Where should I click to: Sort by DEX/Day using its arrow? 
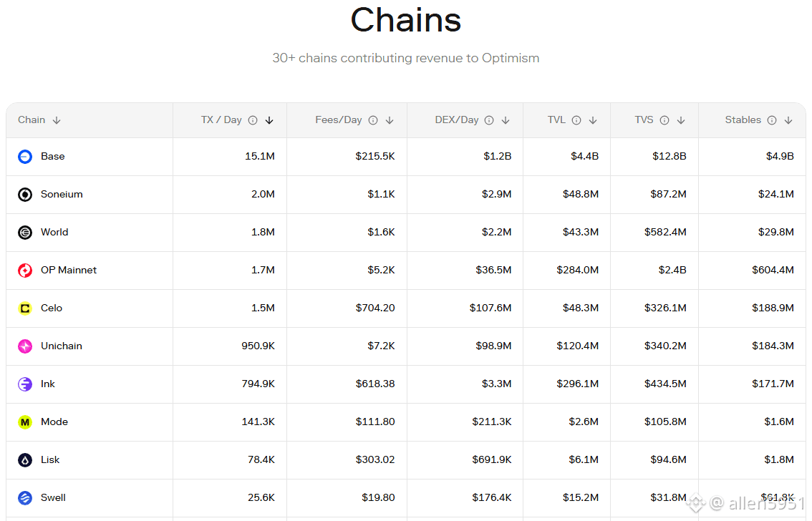pyautogui.click(x=506, y=120)
